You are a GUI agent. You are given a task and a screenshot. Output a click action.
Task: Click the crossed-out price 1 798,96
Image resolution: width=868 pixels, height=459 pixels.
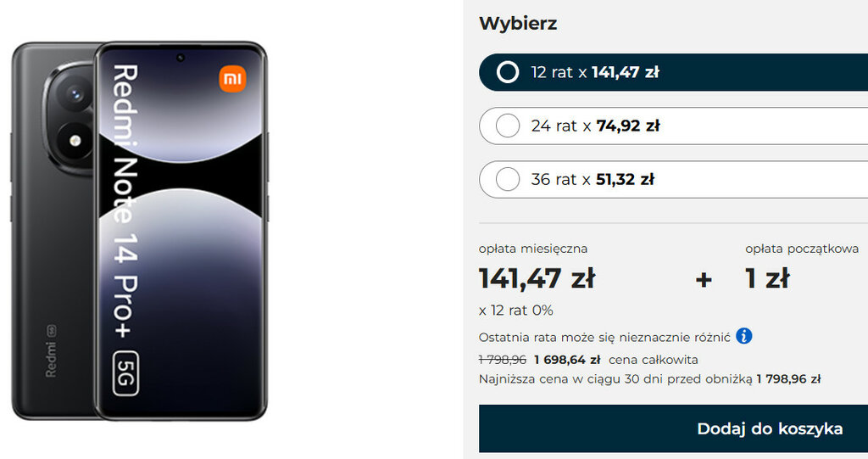[x=502, y=360]
